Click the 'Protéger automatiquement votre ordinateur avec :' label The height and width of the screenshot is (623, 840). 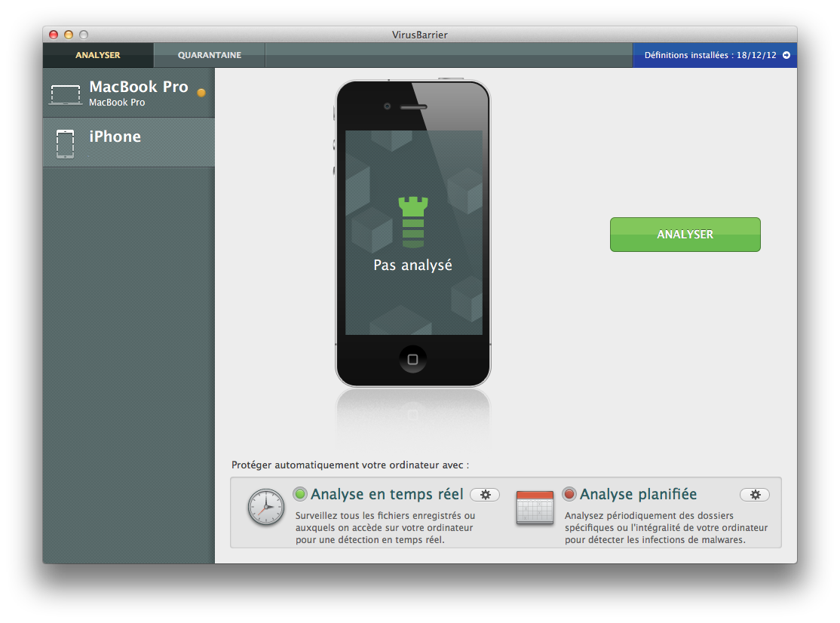pyautogui.click(x=350, y=465)
